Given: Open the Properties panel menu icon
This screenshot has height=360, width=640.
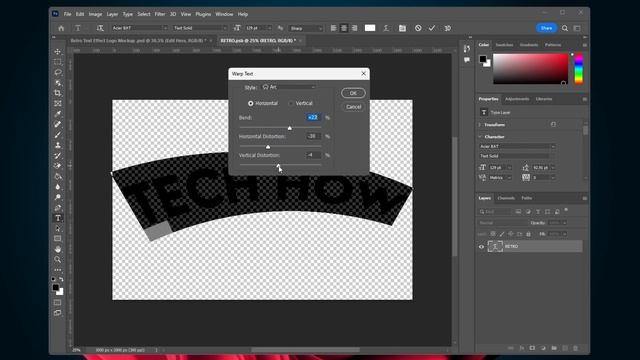Looking at the screenshot, I should coord(584,99).
